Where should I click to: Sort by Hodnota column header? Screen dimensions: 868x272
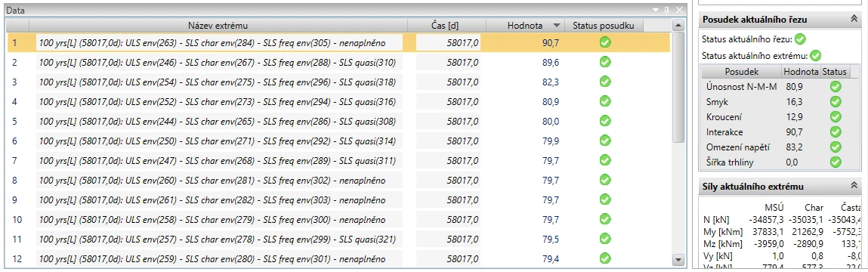coord(525,26)
